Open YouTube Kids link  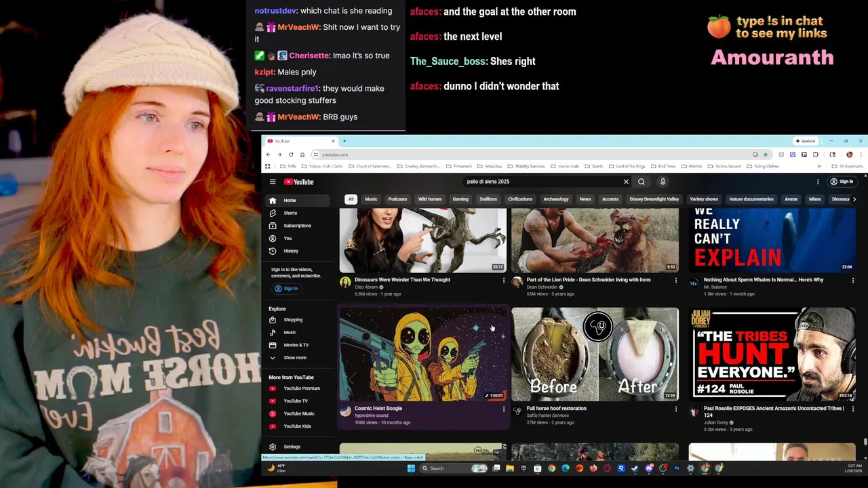click(x=298, y=426)
